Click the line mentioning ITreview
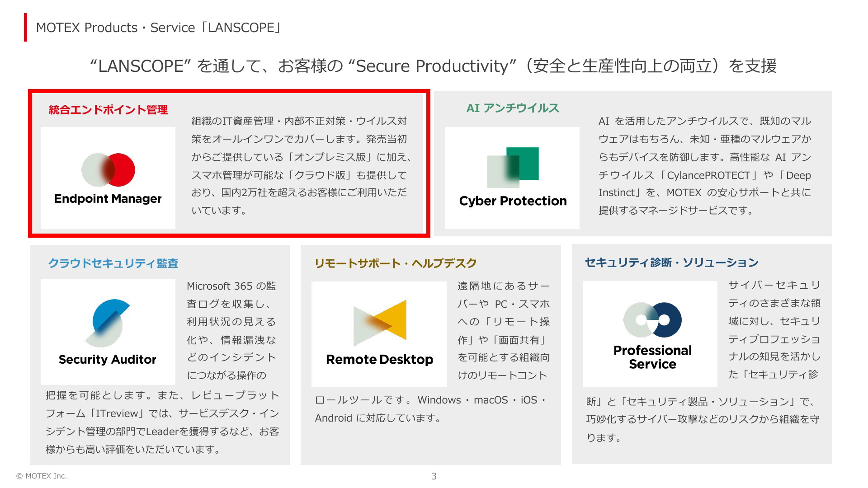This screenshot has height=488, width=868. (162, 413)
